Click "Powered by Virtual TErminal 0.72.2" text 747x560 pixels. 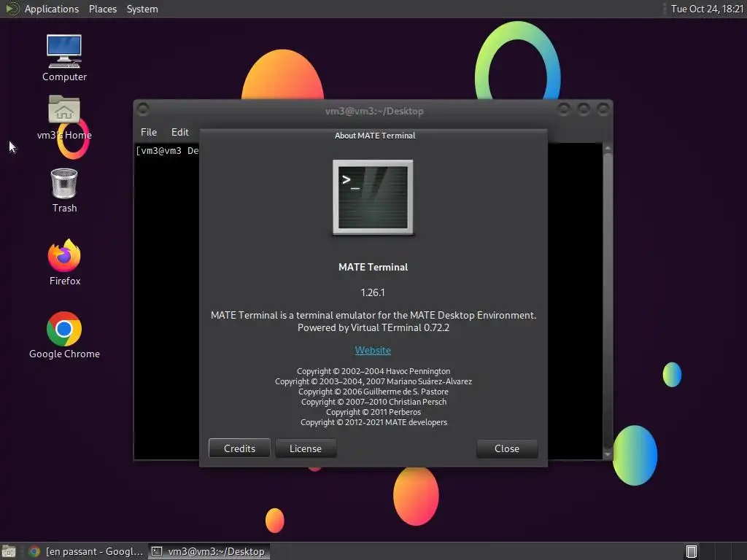pos(373,327)
